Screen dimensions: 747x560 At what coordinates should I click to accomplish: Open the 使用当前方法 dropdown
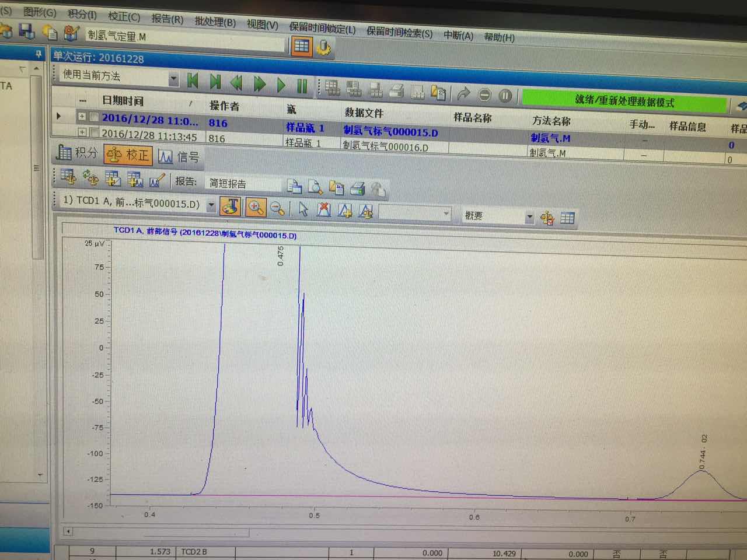tap(173, 78)
